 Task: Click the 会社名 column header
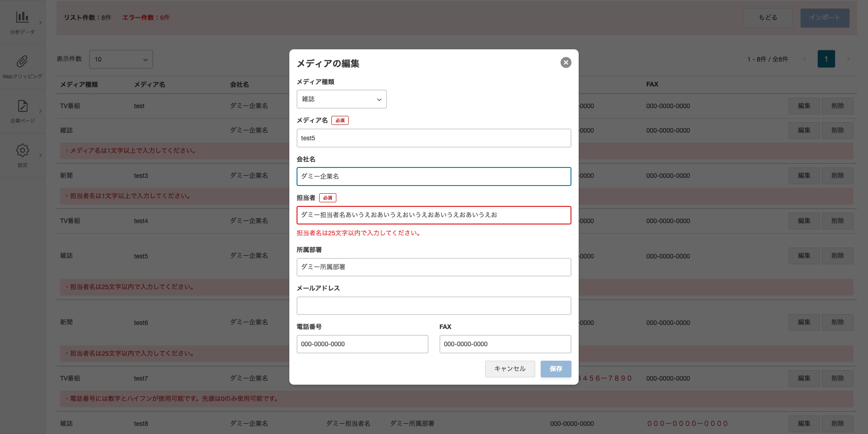(239, 85)
